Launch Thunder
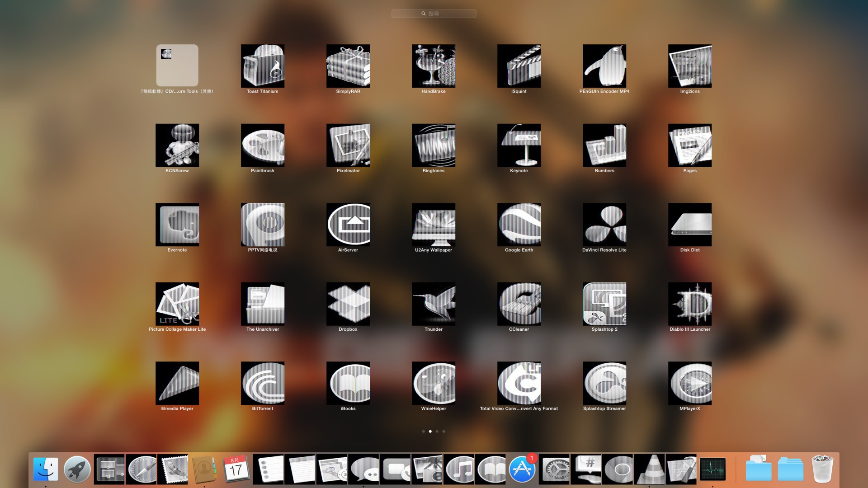 434,304
